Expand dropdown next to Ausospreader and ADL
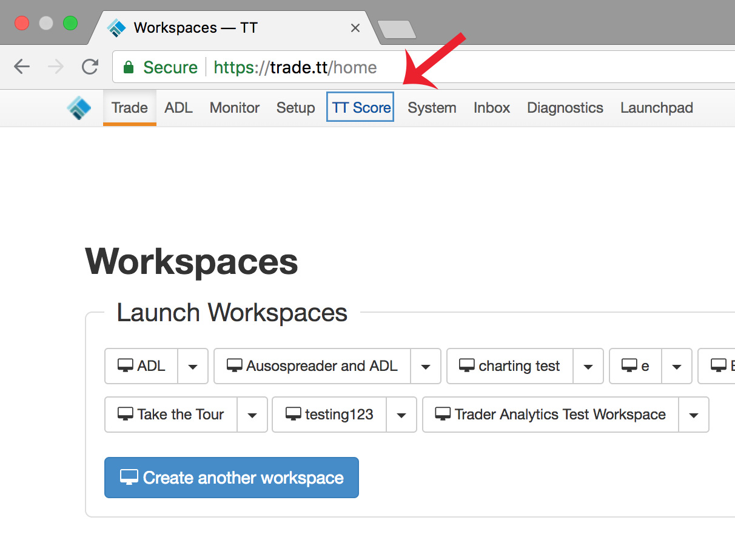The image size is (735, 560). coord(426,366)
